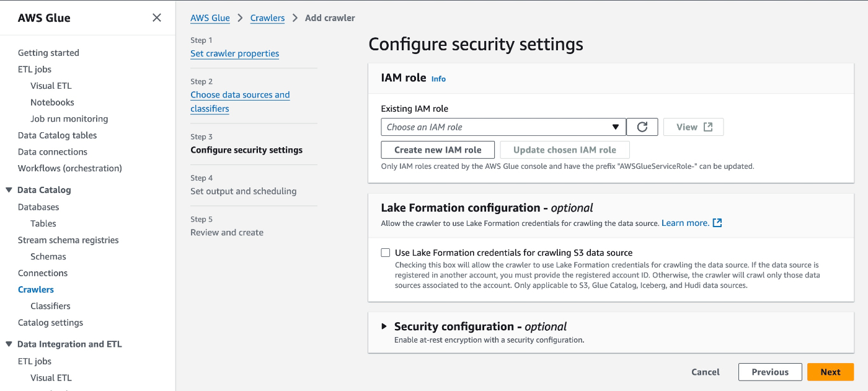Enable Lake Formation credentials checkbox
Viewport: 868px width, 391px height.
(386, 253)
